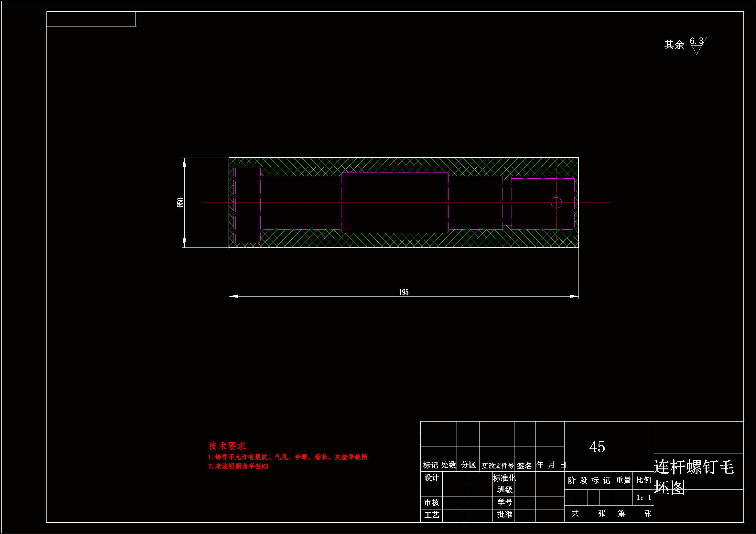Select the small circle hole on bolt
Viewport: 756px width, 534px height.
click(556, 203)
